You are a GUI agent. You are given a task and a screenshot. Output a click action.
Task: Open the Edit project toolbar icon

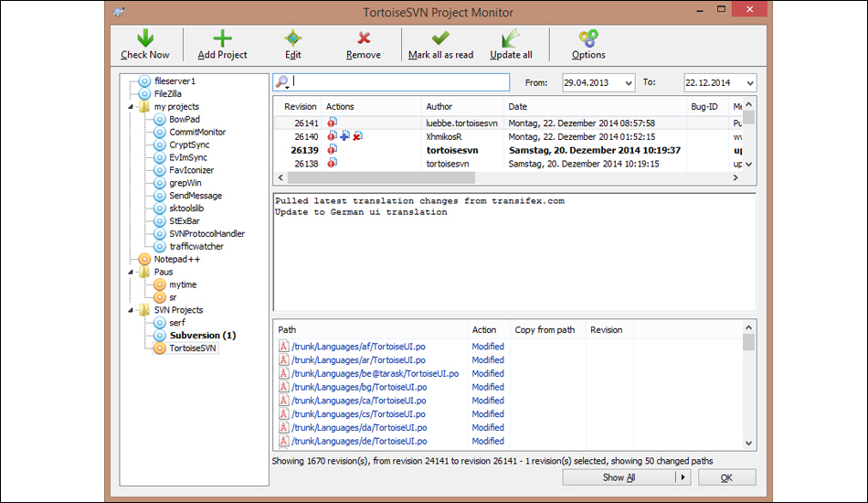(293, 37)
